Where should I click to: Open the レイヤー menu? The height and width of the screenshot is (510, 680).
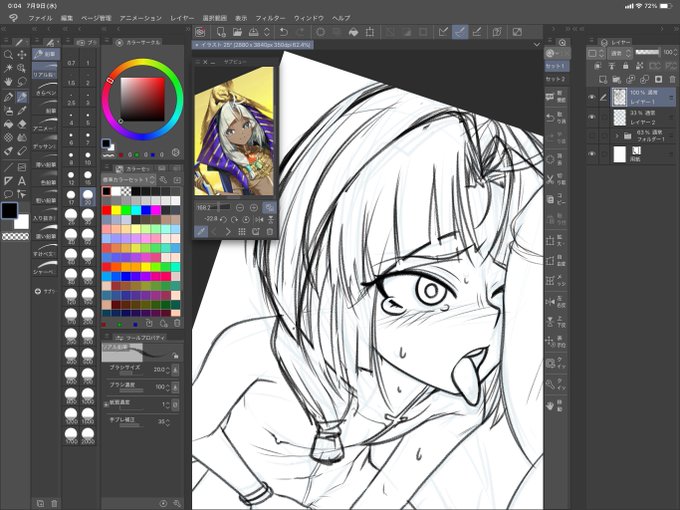coord(182,18)
